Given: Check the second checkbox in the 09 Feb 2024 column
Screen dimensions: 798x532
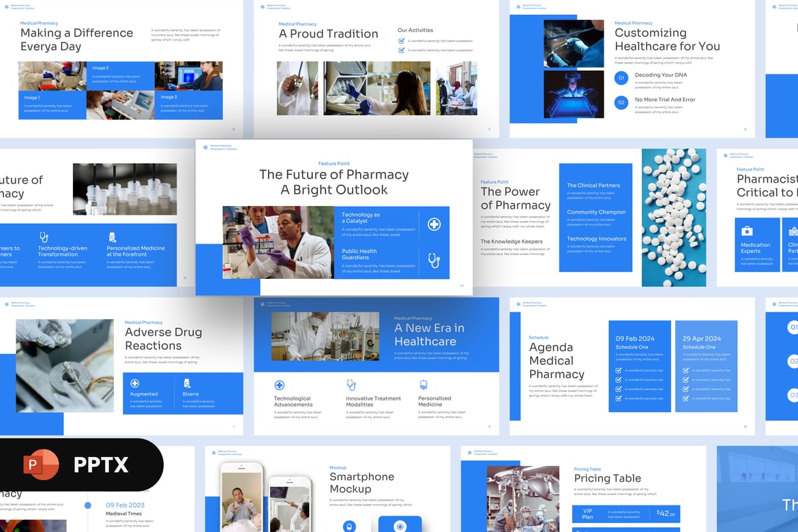Looking at the screenshot, I should point(619,380).
